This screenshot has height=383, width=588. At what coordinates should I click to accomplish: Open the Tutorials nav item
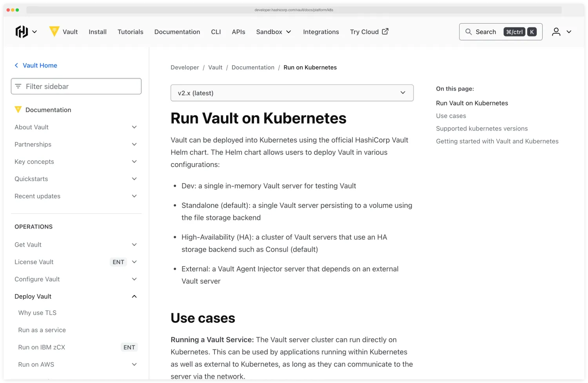131,32
